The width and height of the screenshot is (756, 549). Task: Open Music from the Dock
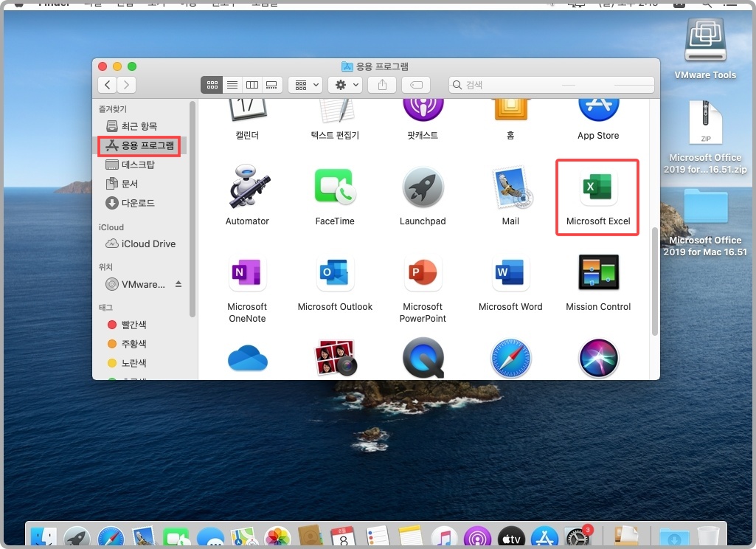[x=445, y=537]
